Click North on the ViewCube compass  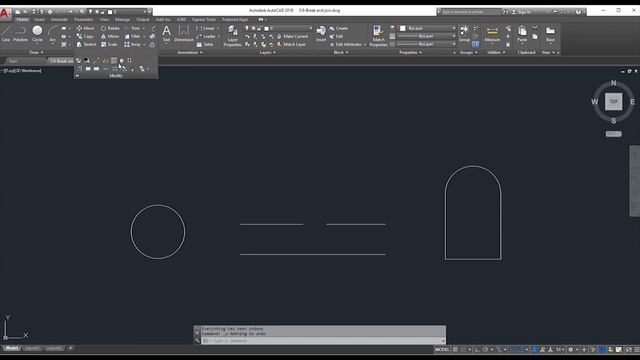coord(613,83)
